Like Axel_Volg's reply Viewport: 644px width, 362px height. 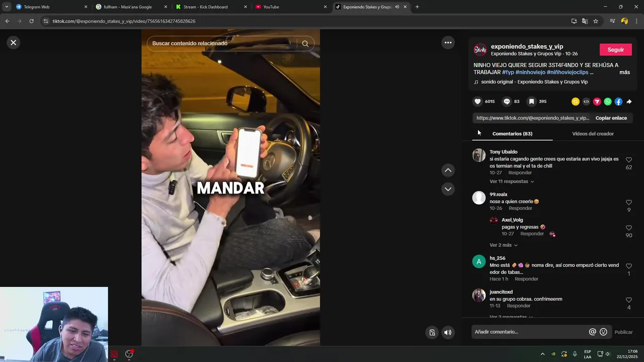coord(629,228)
